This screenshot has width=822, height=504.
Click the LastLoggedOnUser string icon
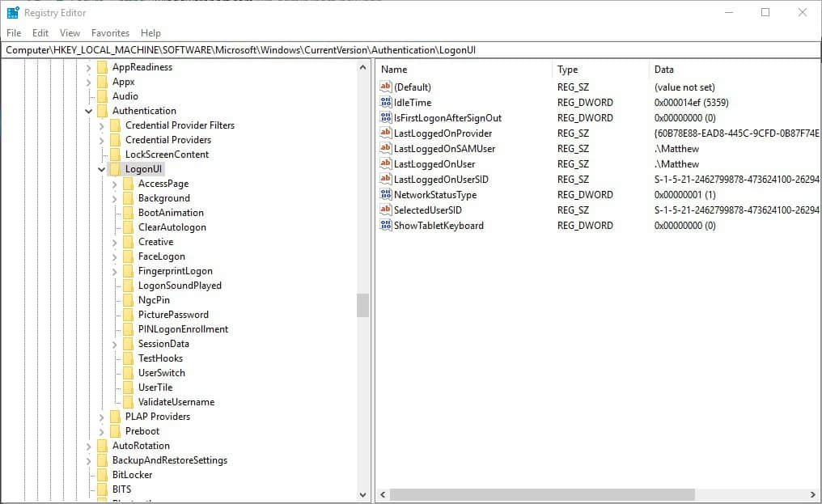(386, 163)
